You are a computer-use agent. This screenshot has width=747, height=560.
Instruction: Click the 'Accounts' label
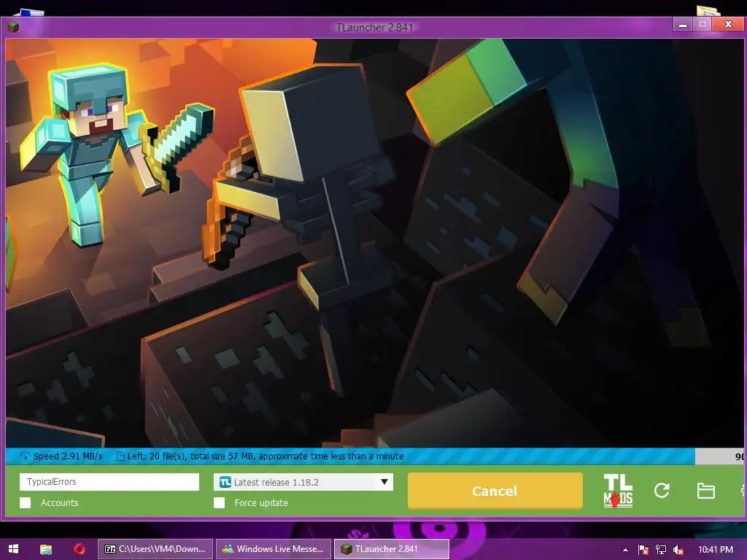60,503
